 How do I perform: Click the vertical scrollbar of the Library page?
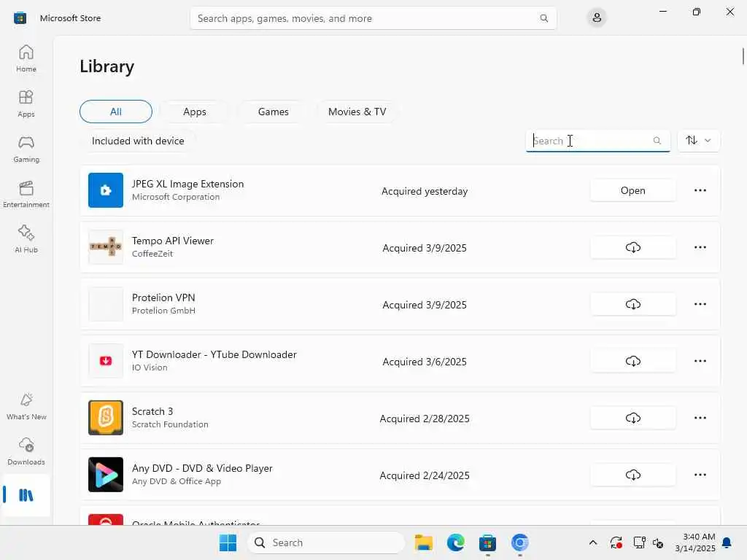pos(743,56)
